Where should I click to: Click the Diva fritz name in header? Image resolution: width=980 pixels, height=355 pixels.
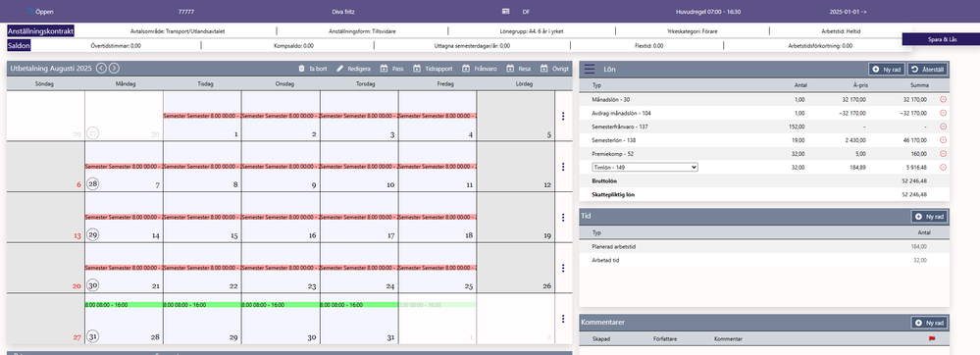pyautogui.click(x=343, y=12)
